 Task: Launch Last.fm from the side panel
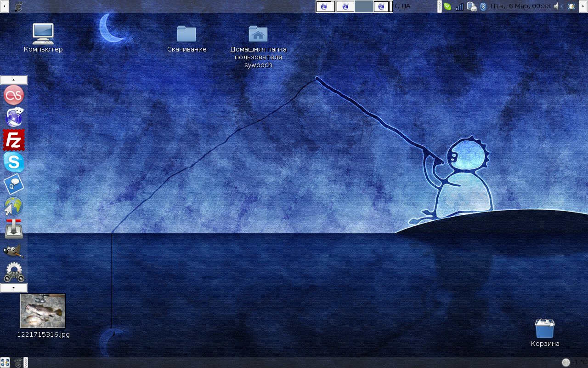[x=14, y=96]
